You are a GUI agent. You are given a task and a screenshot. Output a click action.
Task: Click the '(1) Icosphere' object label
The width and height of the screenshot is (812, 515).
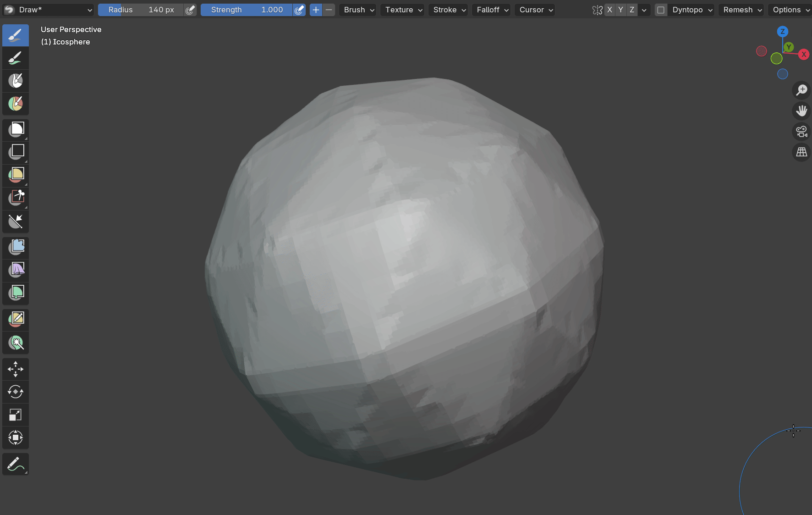click(x=66, y=42)
